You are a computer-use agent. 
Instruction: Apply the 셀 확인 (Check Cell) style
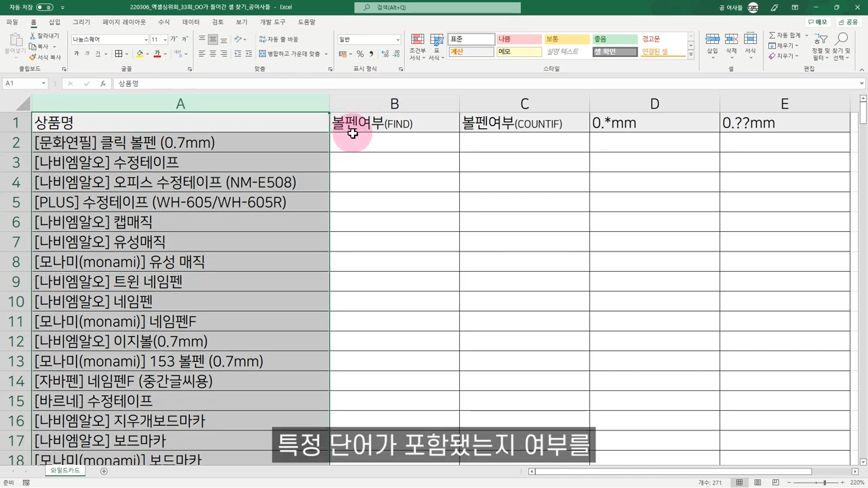click(615, 52)
